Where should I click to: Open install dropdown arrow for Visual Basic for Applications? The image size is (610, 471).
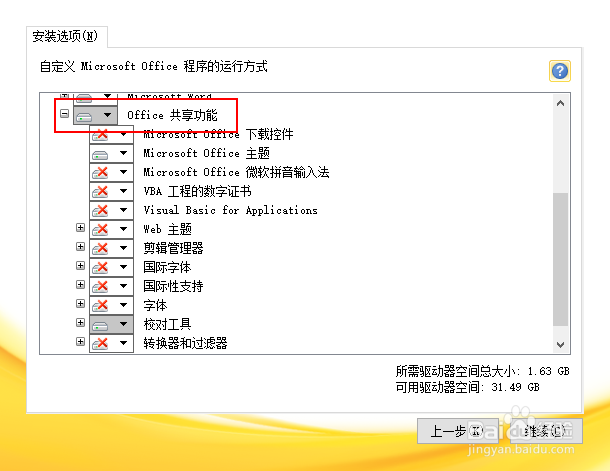[124, 210]
